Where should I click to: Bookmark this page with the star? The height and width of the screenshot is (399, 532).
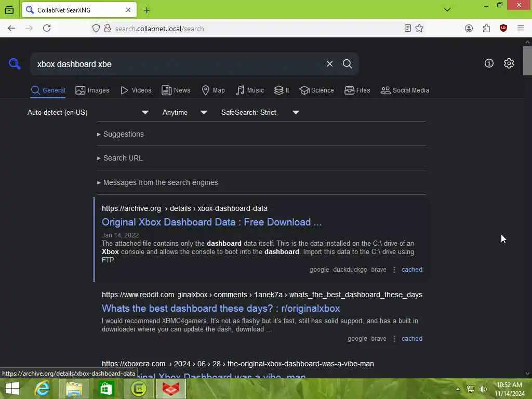point(419,29)
